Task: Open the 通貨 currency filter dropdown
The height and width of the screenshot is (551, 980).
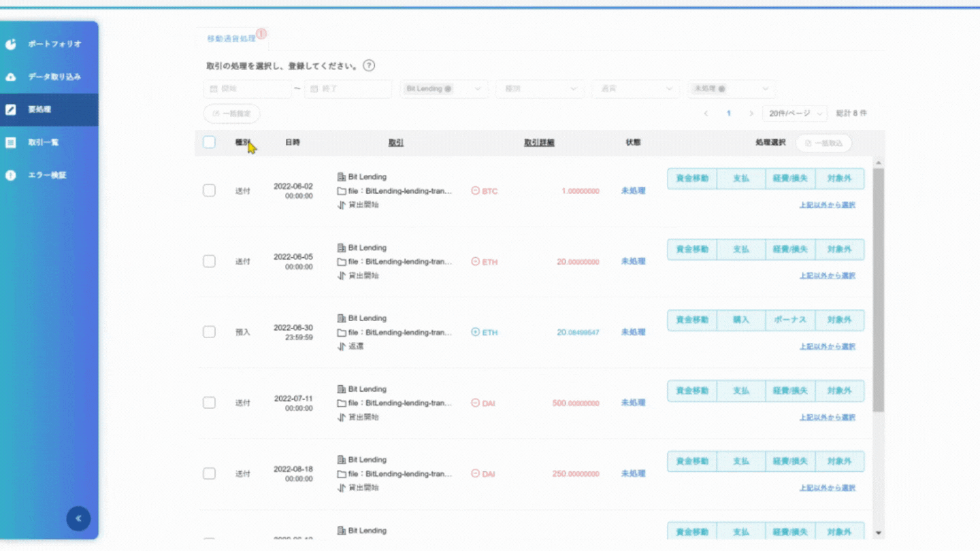Action: 636,89
